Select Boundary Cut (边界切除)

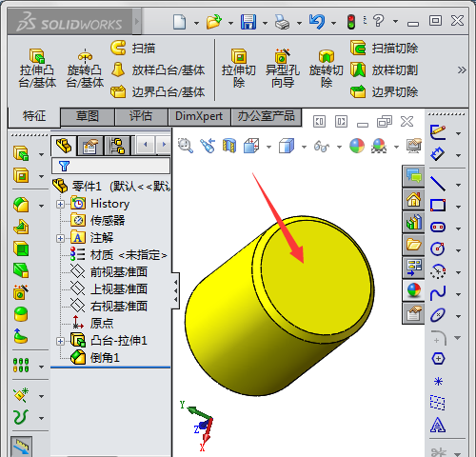click(384, 92)
